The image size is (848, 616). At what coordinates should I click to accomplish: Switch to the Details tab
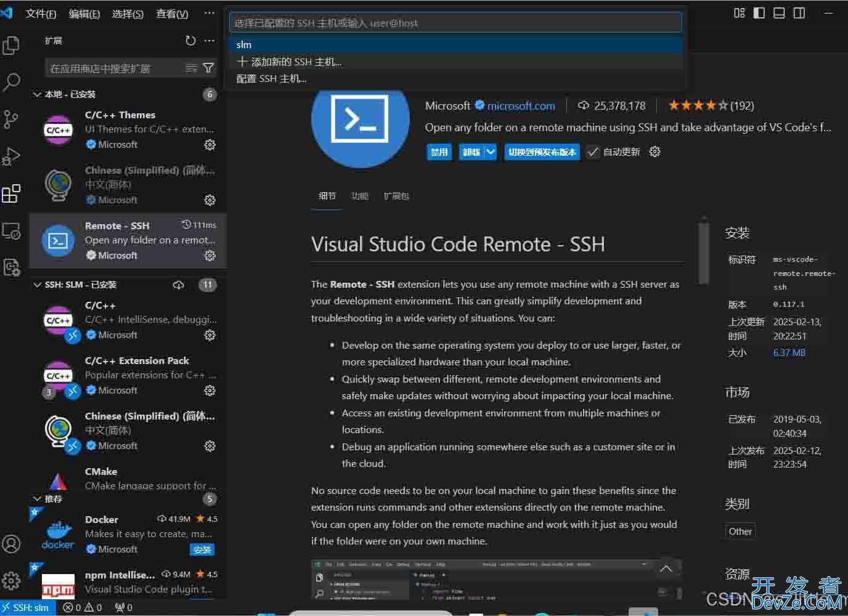pyautogui.click(x=327, y=196)
